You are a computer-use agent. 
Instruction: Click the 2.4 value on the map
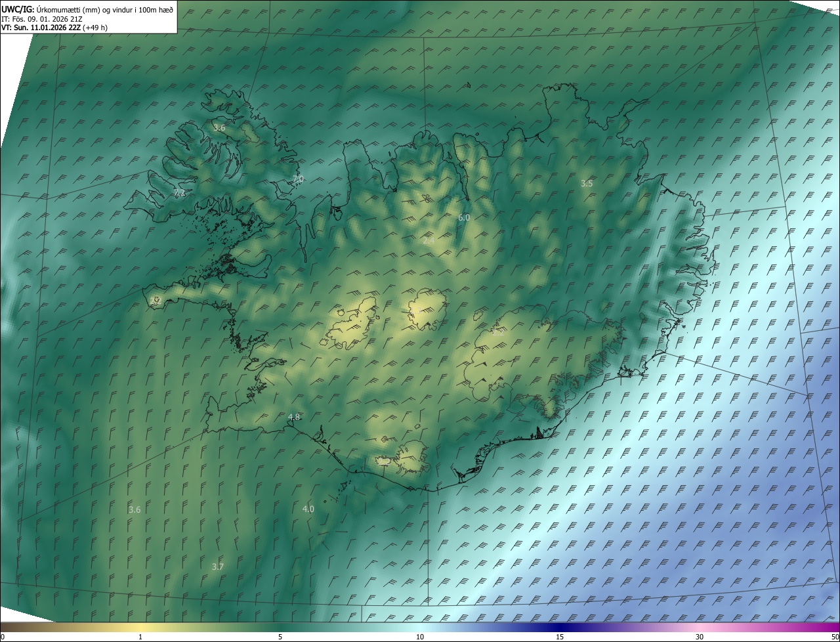coord(429,241)
